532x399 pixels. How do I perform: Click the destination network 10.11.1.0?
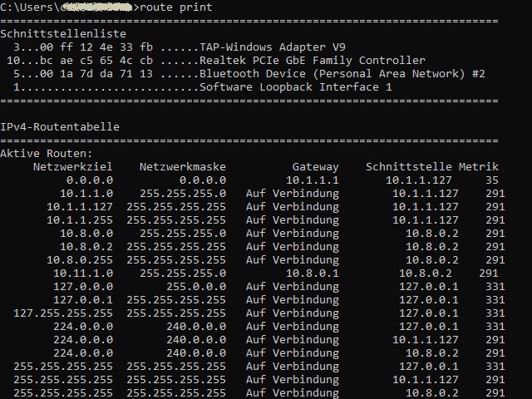83,273
